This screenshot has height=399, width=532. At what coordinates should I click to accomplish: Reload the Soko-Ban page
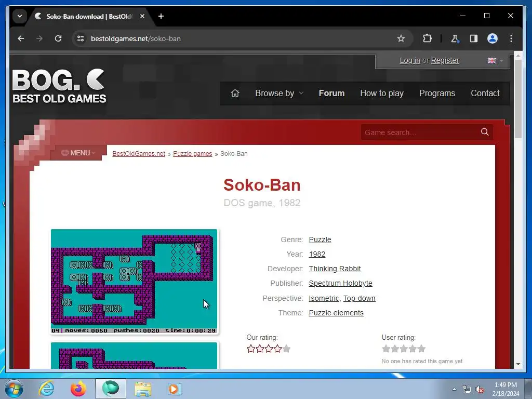click(58, 38)
